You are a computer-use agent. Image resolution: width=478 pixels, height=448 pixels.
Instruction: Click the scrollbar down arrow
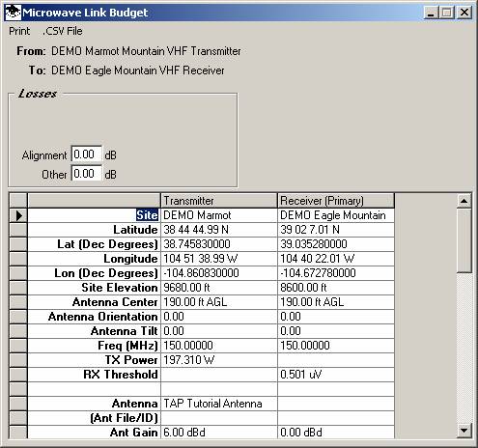point(464,431)
